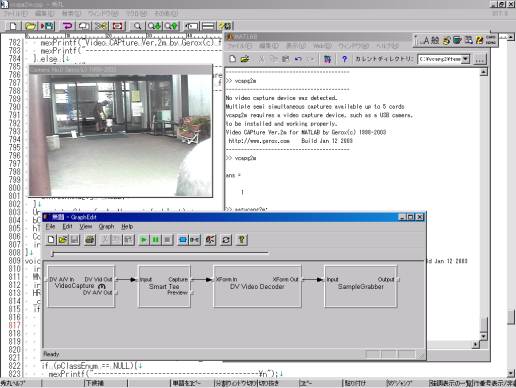Screen dimensions: 516x388
Task: Click the browse folder button beside current directory
Action: pos(480,59)
